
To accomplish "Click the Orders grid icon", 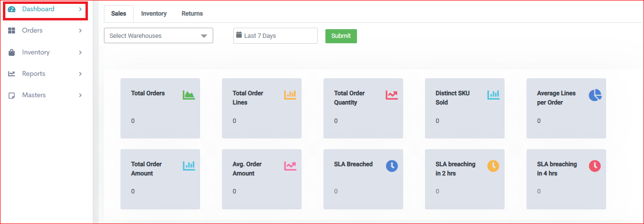I will click(x=12, y=31).
